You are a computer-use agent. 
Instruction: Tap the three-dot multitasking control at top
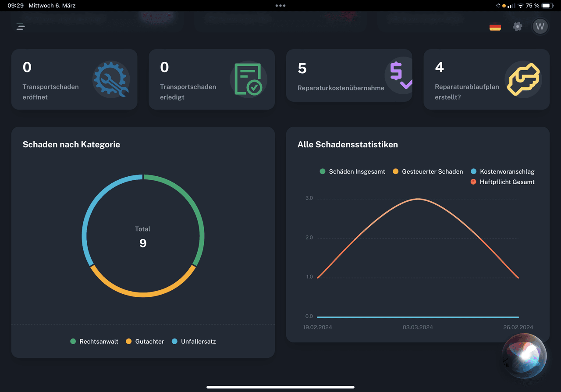click(280, 6)
